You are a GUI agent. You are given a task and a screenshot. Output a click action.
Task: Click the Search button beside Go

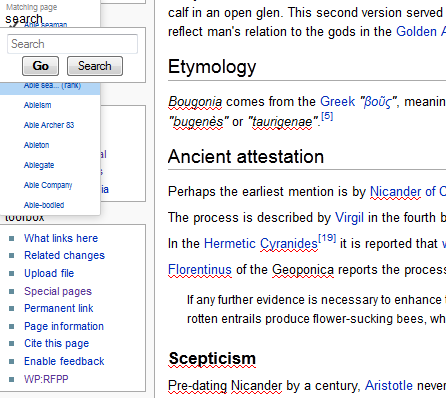[x=95, y=66]
